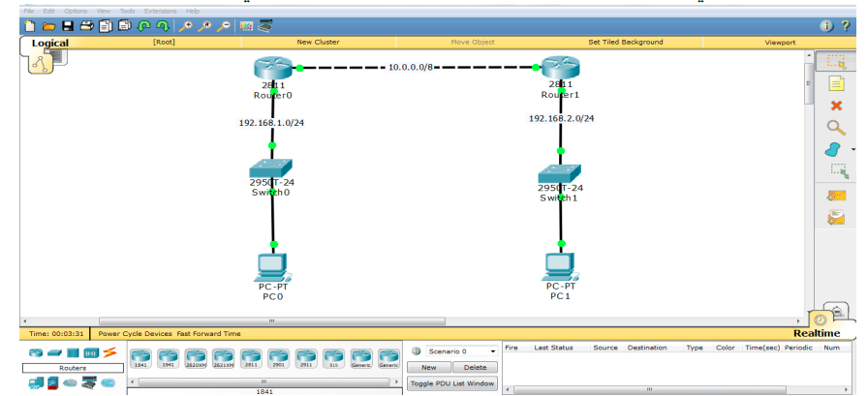Open the Tools menu
This screenshot has height=396, width=868.
(127, 11)
